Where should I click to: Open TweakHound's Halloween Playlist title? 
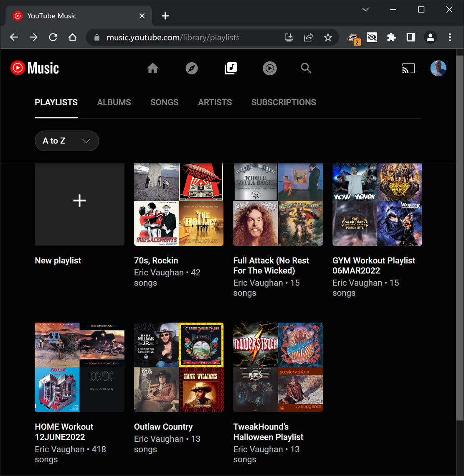(268, 432)
